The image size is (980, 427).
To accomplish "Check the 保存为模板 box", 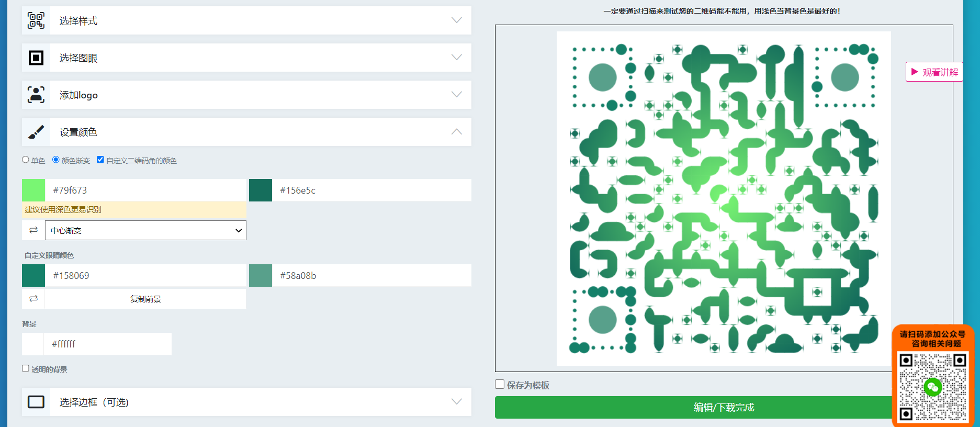I will pos(500,384).
